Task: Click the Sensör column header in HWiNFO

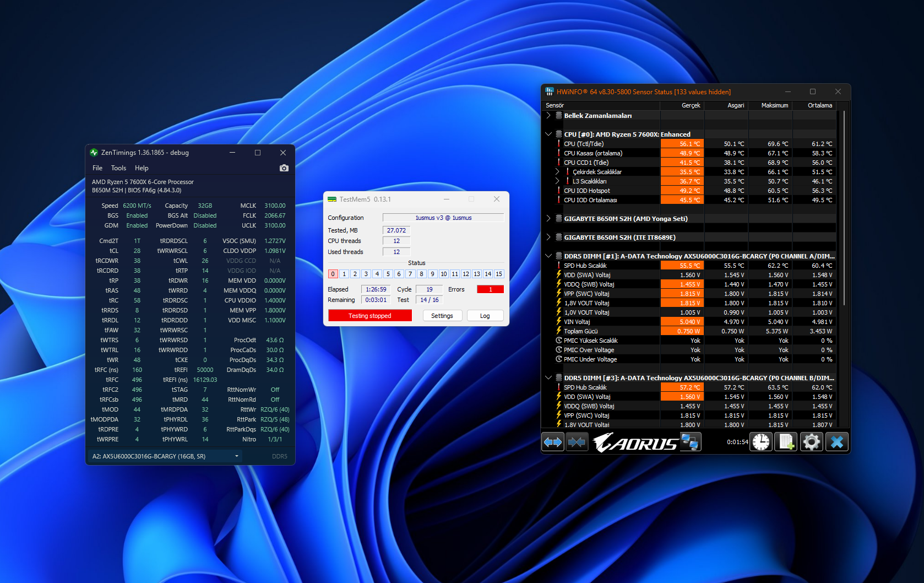Action: 601,105
